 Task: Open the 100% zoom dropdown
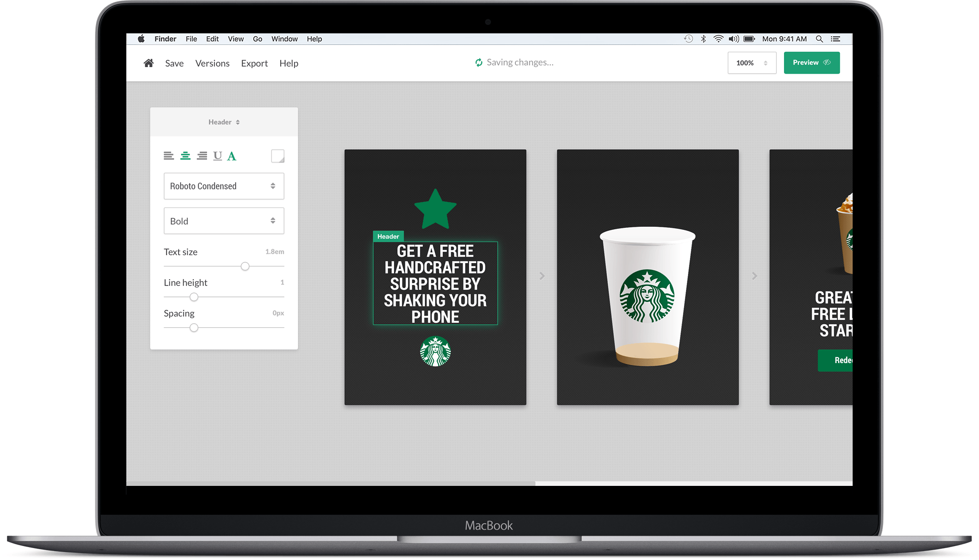pos(752,63)
